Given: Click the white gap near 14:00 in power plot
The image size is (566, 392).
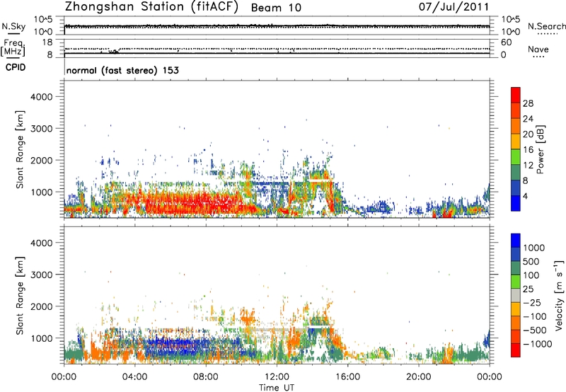Looking at the screenshot, I should coord(319,180).
